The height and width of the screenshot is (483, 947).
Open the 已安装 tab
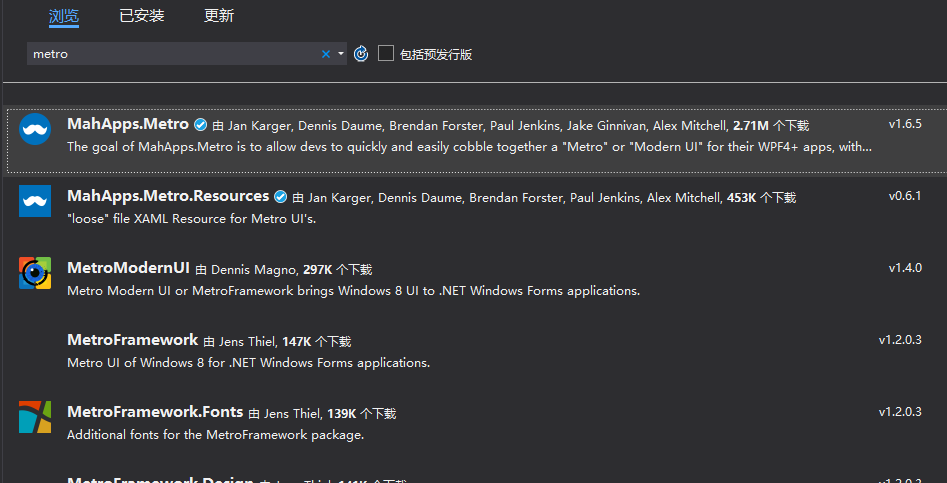(142, 16)
